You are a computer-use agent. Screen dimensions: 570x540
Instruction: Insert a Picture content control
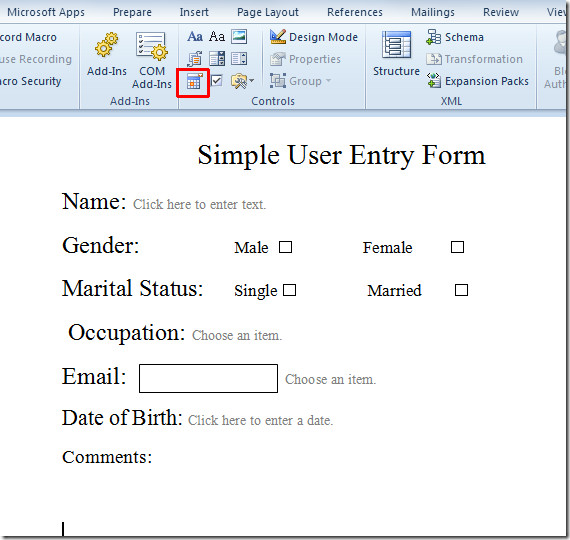point(239,37)
